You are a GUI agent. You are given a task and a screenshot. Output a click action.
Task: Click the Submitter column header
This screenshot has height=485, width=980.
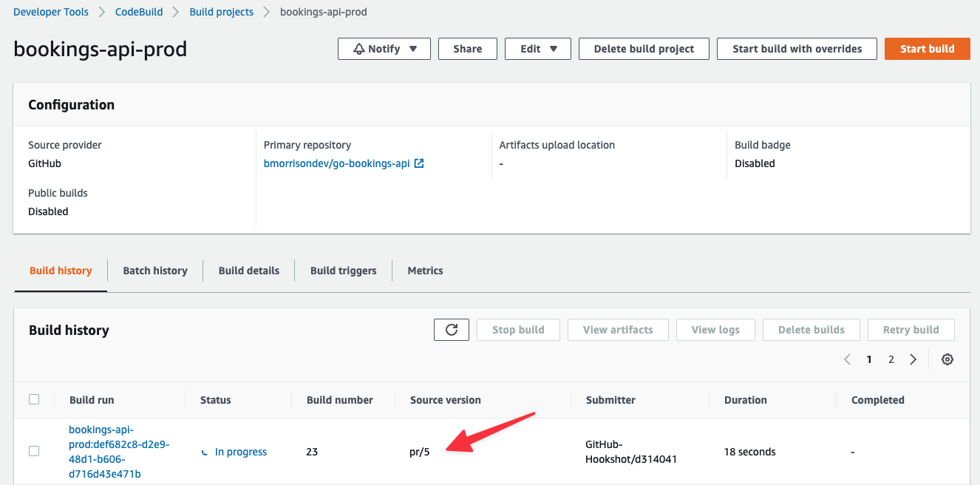610,400
